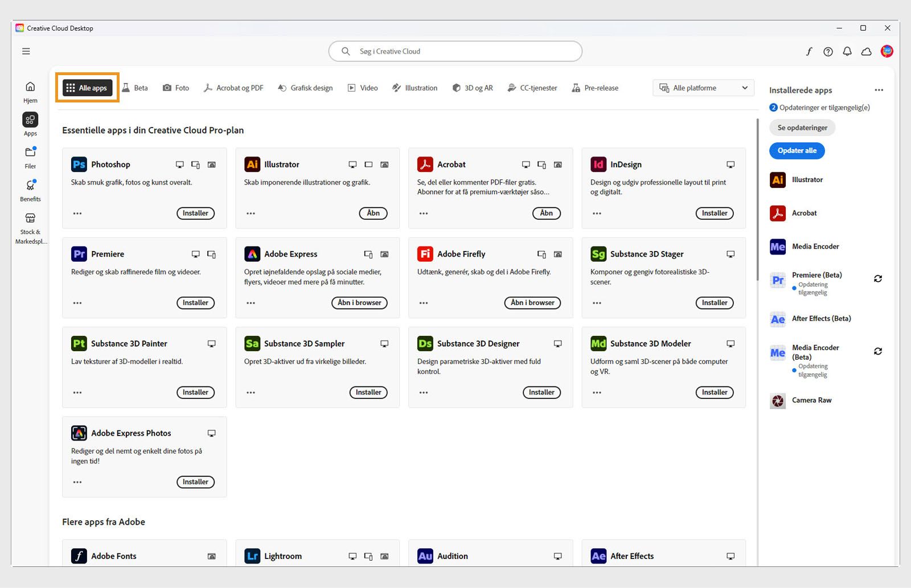Image resolution: width=911 pixels, height=588 pixels.
Task: Open the help question mark icon
Action: pos(828,51)
